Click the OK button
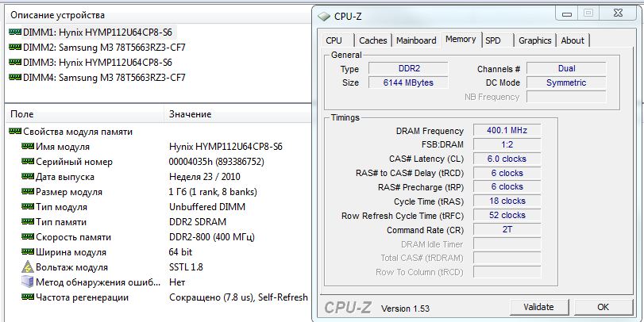The image size is (644, 322). point(603,307)
